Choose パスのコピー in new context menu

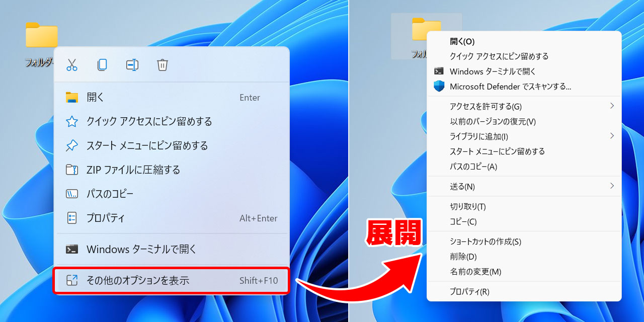(172, 194)
